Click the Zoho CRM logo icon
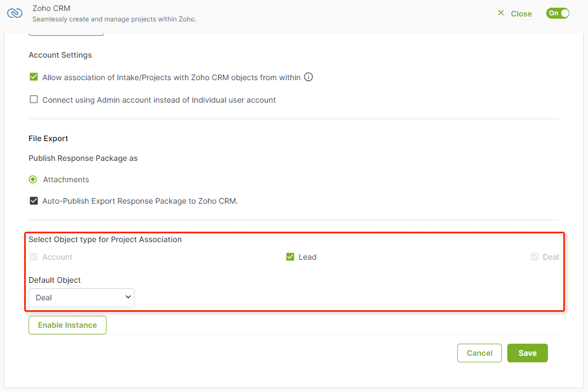Screen dimensions: 588x392 15,13
